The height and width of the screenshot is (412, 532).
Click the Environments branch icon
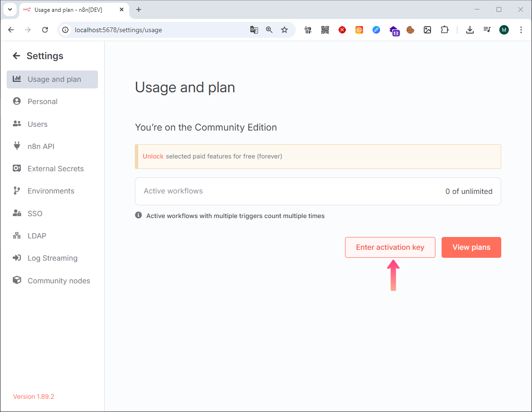[17, 191]
